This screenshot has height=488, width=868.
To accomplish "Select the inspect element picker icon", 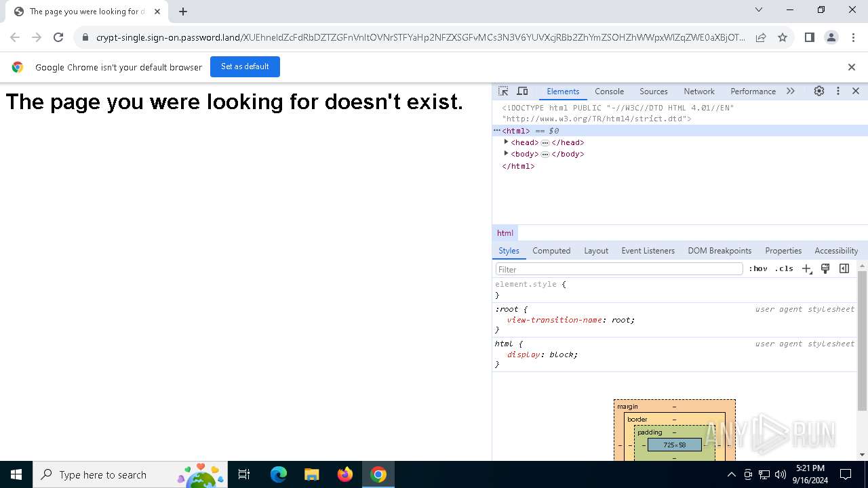I will tap(503, 91).
